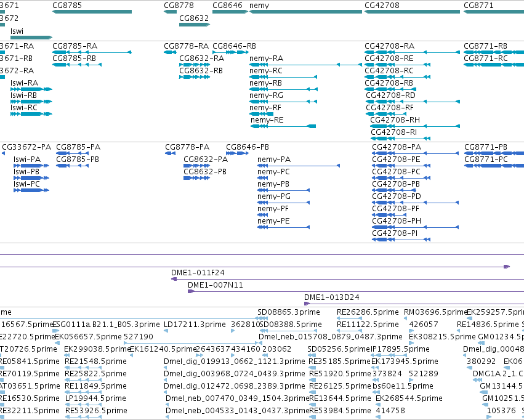Screen dimensions: 524x420
Task: Click the SD08865.3prime EST label
Action: click(x=289, y=312)
